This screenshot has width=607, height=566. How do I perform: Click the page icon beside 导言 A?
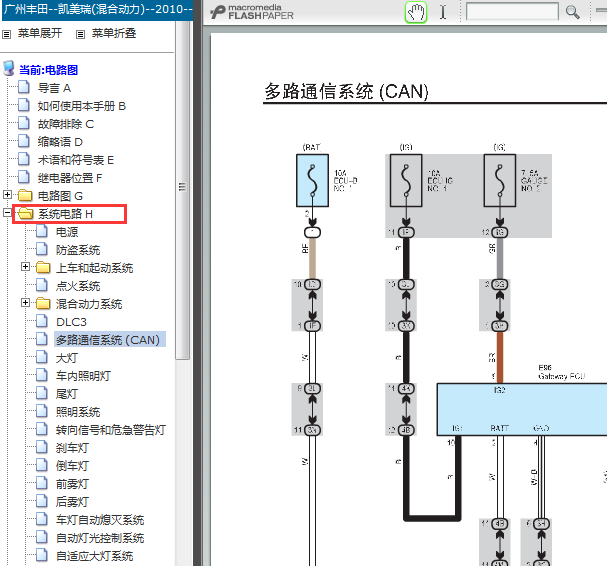tap(24, 87)
